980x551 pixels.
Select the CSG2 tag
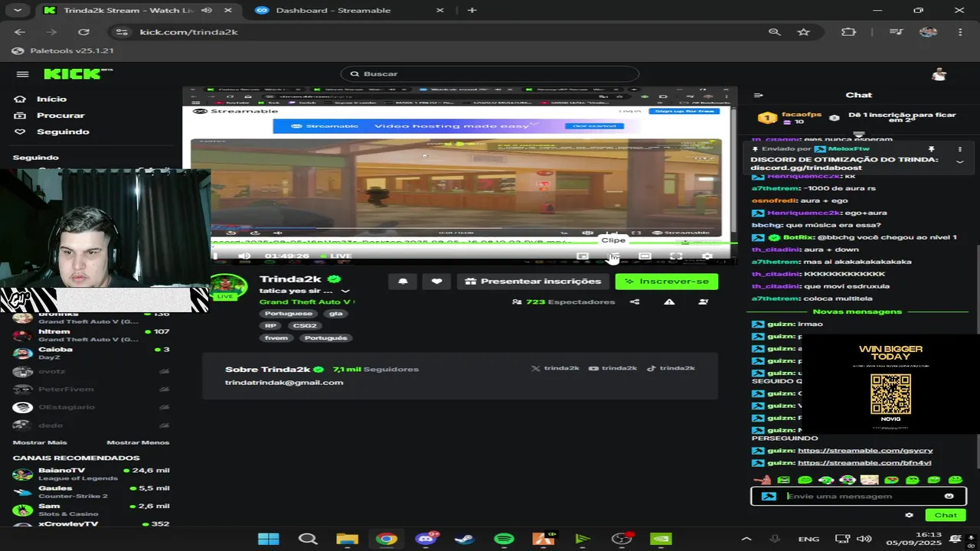[305, 326]
